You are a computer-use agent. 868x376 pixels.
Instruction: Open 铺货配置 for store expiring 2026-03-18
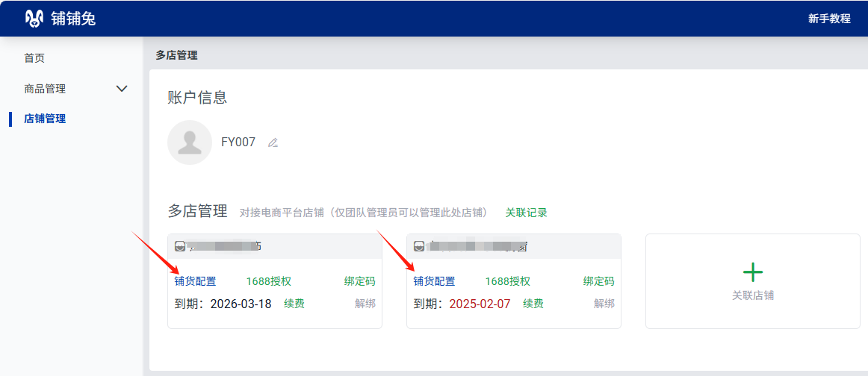point(195,281)
